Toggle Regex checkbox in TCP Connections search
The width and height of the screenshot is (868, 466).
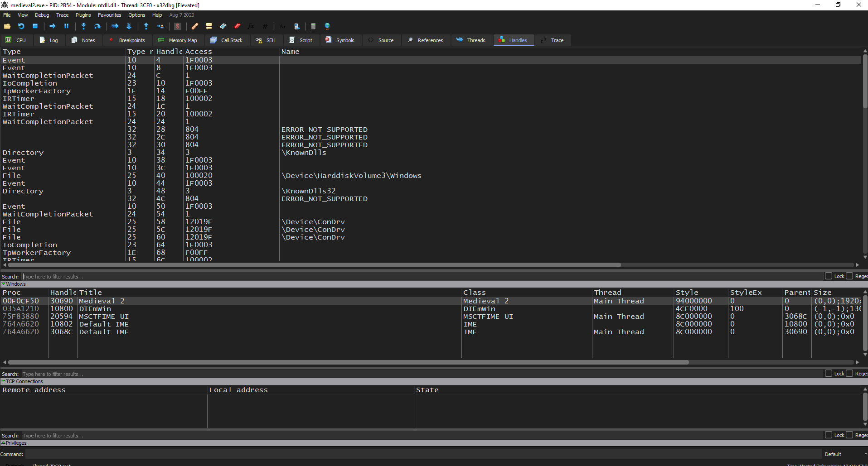[849, 435]
